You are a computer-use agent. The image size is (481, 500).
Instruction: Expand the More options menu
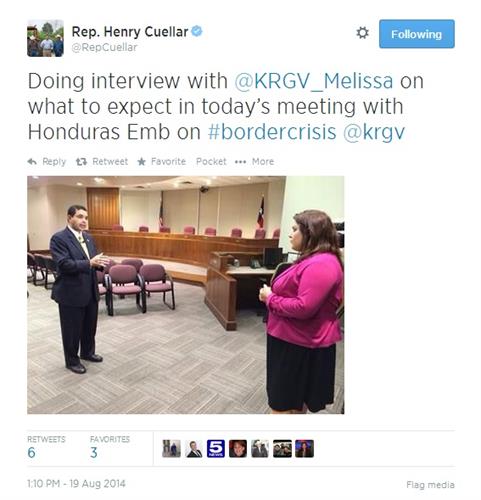[254, 162]
